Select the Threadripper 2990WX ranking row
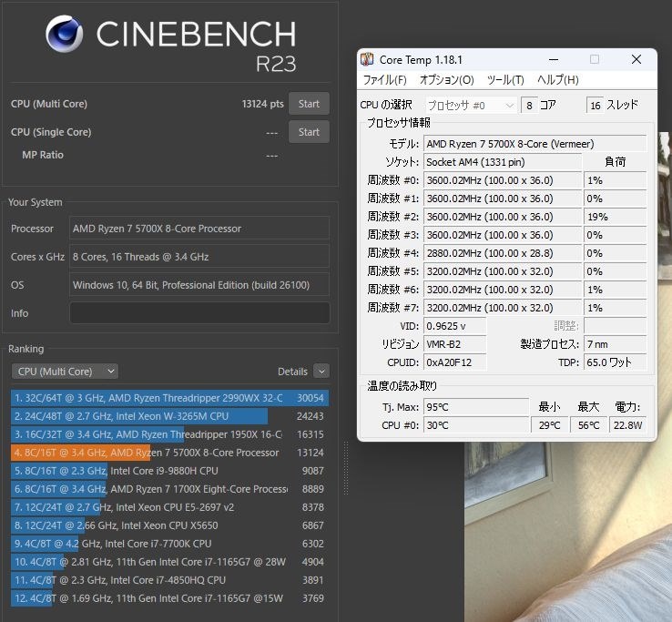 tap(169, 398)
